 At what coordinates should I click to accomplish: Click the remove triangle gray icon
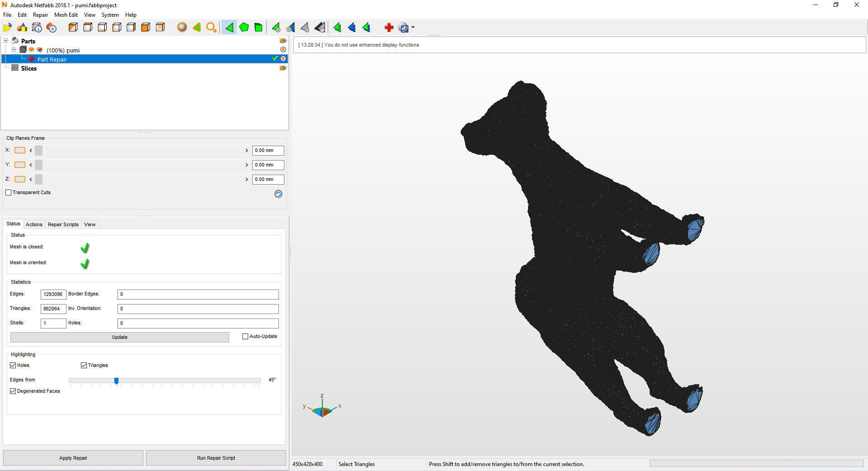click(305, 28)
